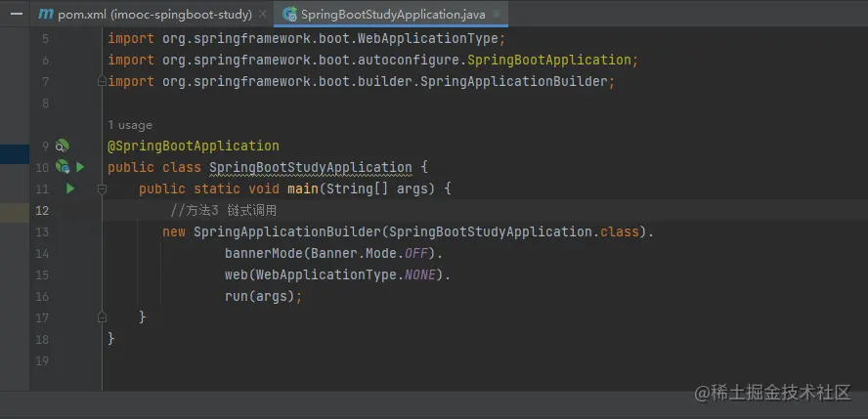
Task: Click the 'new' keyword on line 13
Action: coord(174,231)
